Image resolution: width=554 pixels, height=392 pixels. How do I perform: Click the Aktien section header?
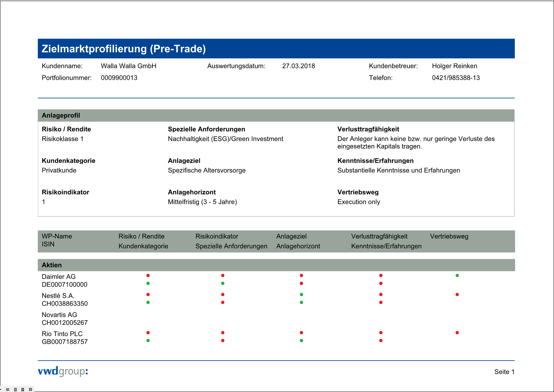[x=52, y=265]
